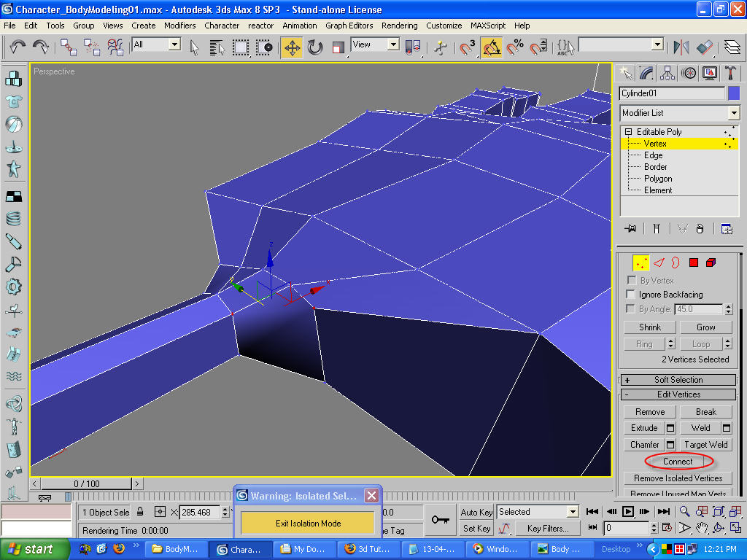Image resolution: width=747 pixels, height=560 pixels.
Task: Open the Extrude settings box
Action: [x=670, y=428]
